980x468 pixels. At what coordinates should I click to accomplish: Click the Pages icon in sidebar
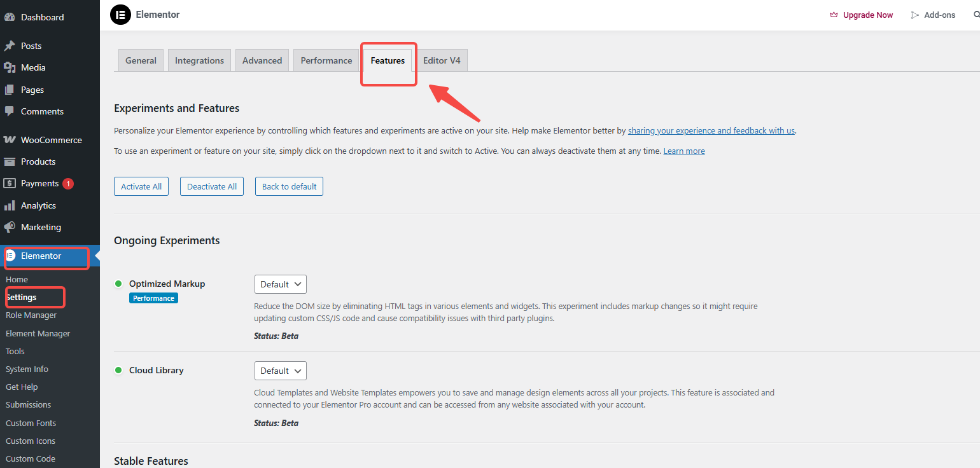coord(10,90)
